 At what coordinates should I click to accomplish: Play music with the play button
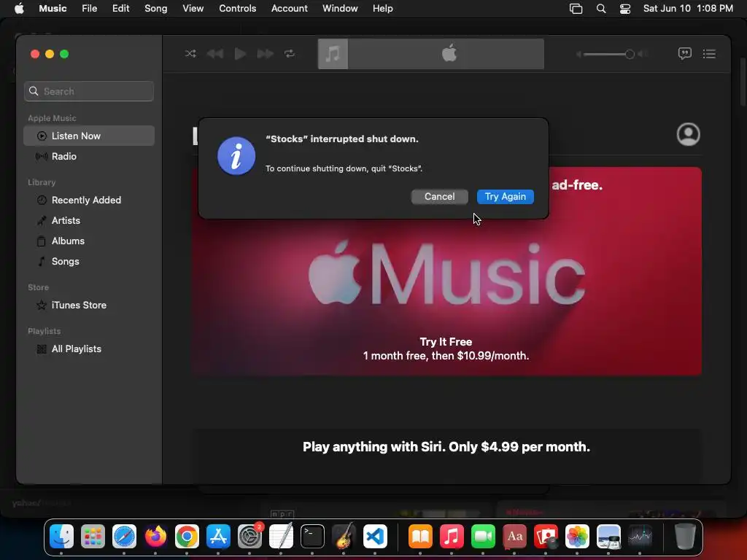click(x=240, y=53)
